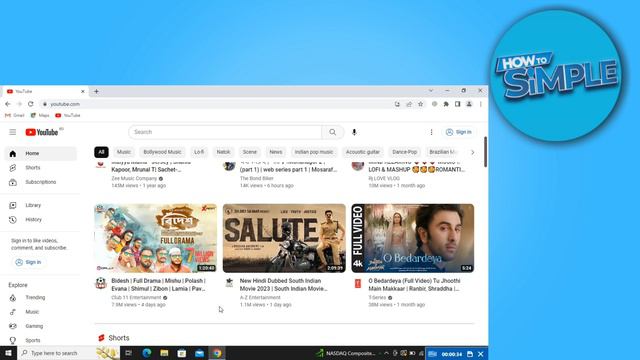Open YouTube bookmark in bookmarks bar
640x360 pixels.
(68, 116)
